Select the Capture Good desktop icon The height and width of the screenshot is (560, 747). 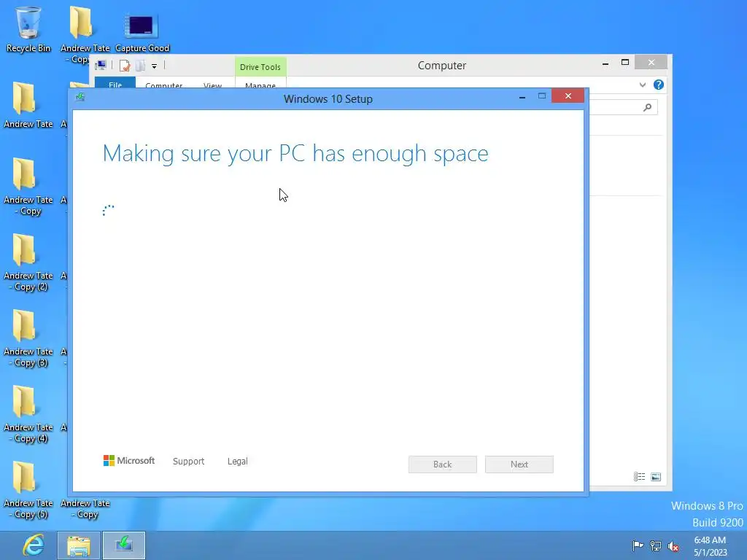[x=142, y=32]
